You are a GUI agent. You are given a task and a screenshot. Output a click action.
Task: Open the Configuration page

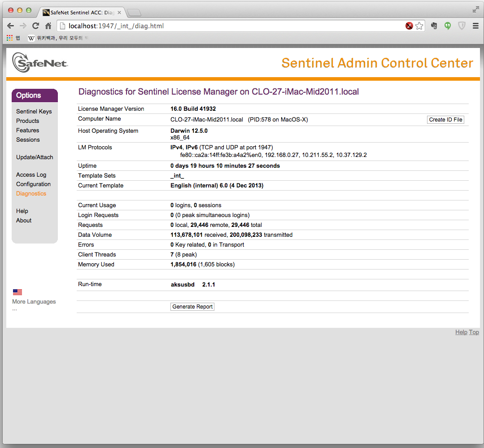33,184
